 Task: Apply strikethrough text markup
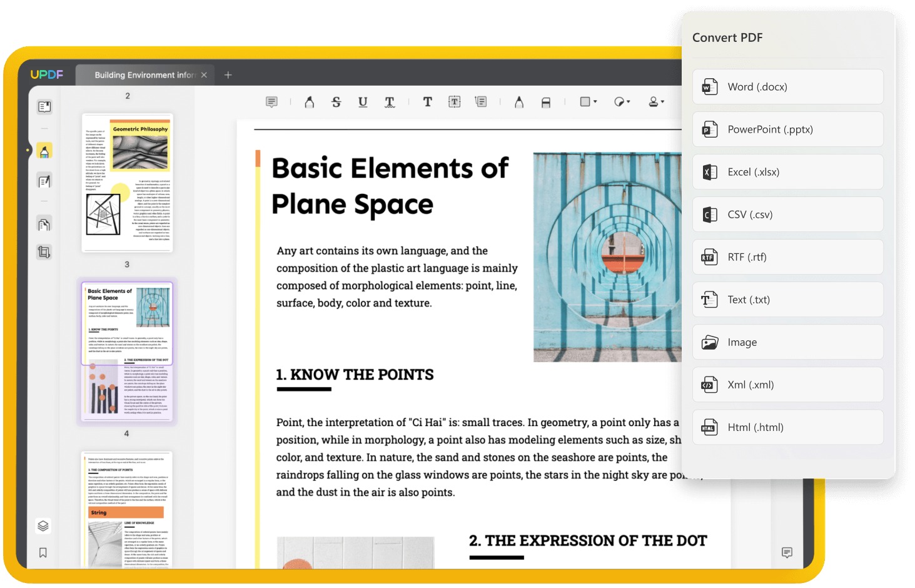pos(336,102)
